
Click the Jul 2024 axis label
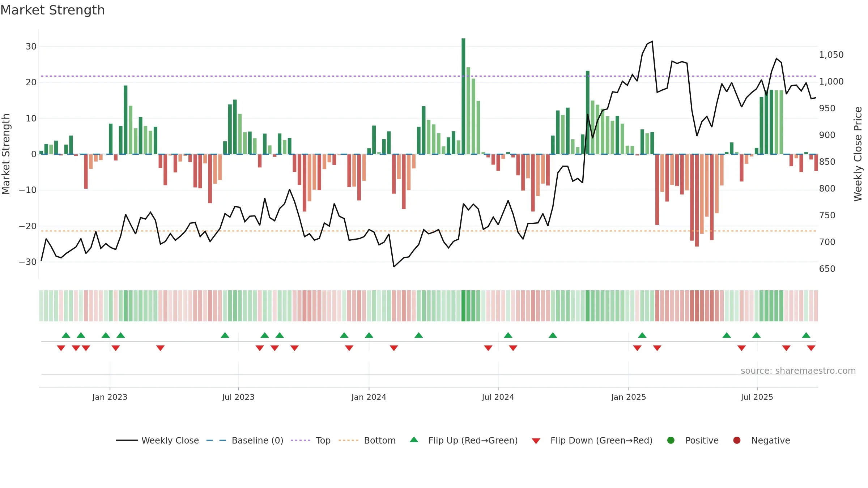498,397
